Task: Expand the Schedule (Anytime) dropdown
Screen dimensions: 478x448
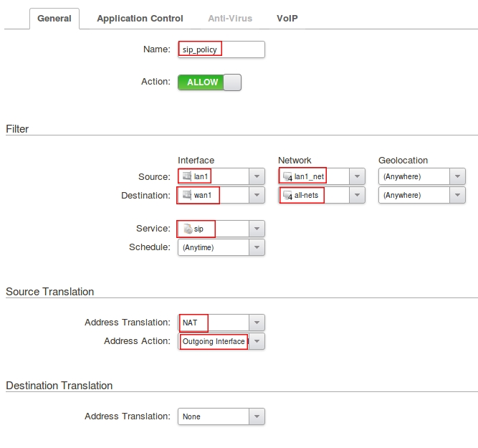Action: (257, 247)
